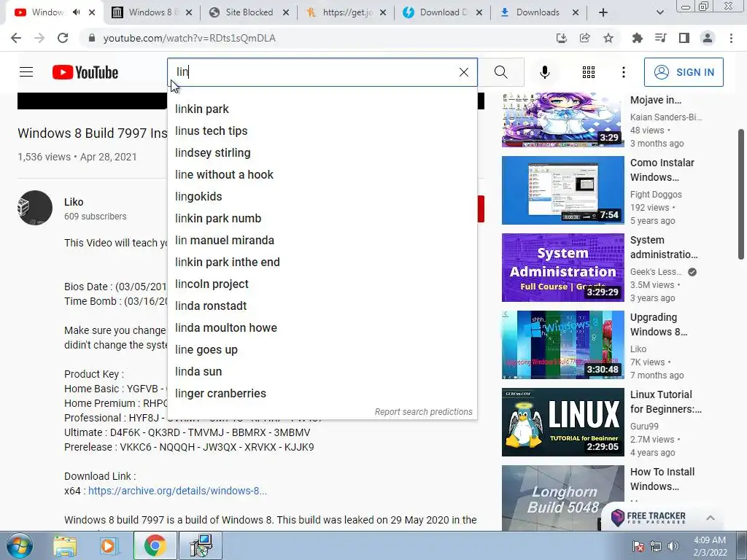Open Mojave 3:29 video thumbnail
Image resolution: width=747 pixels, height=560 pixels.
[562, 120]
